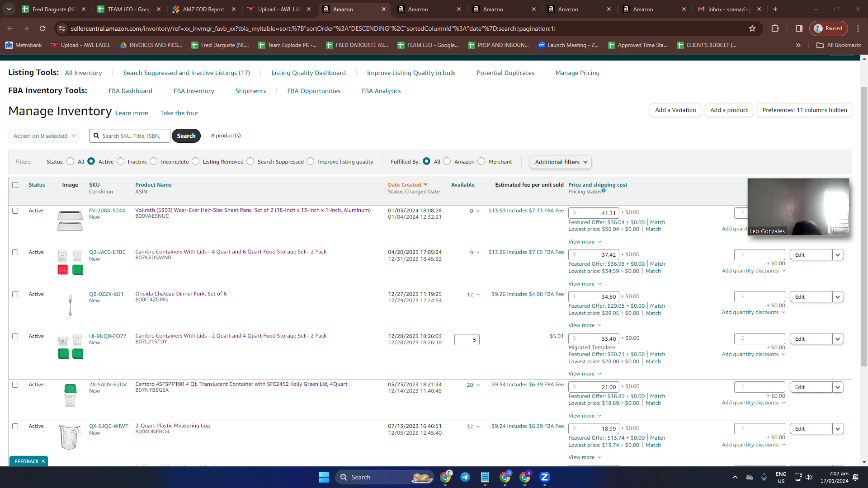Filter Fulfilled By Amazon
Viewport: 868px width, 488px height.
click(x=447, y=161)
